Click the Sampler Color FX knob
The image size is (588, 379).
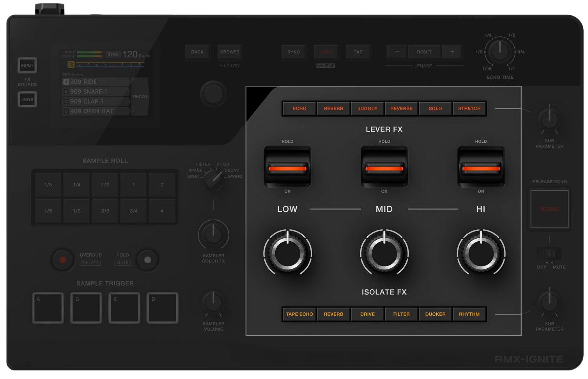pyautogui.click(x=213, y=235)
